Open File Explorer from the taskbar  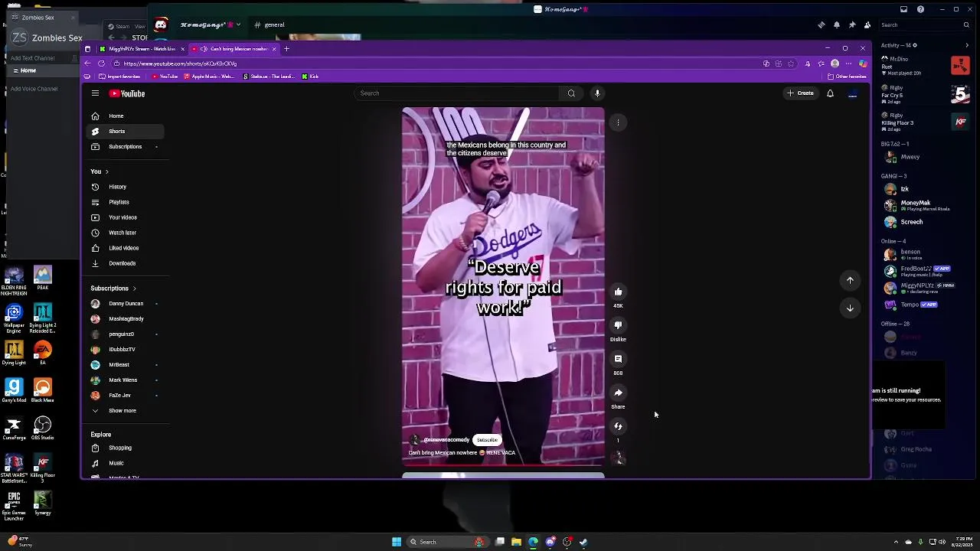[516, 542]
